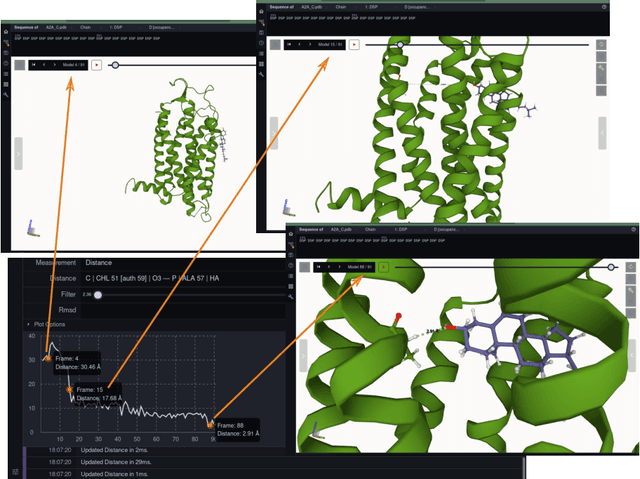Image resolution: width=640 pixels, height=479 pixels.
Task: Go to next model in Model 4/91 window
Action: click(x=54, y=65)
